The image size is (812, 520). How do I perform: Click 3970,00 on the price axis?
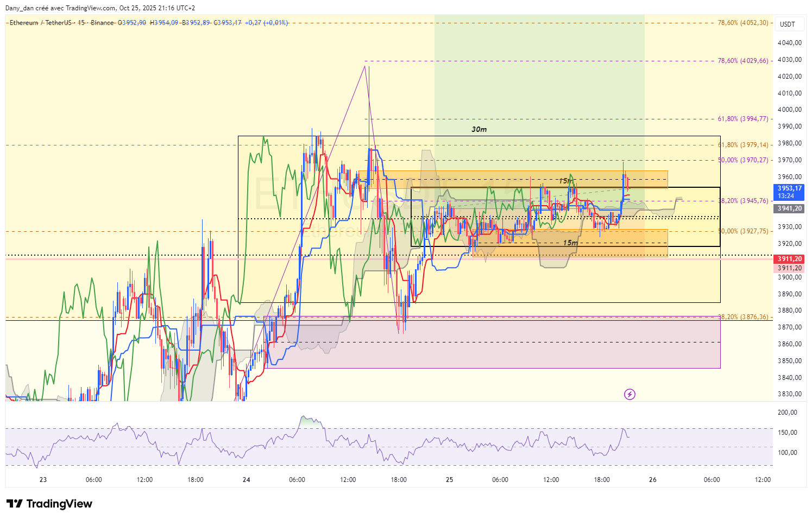pos(790,160)
